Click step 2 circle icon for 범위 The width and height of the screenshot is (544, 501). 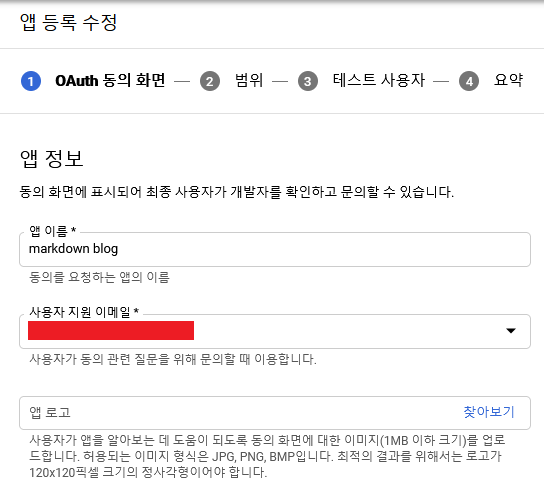[210, 81]
